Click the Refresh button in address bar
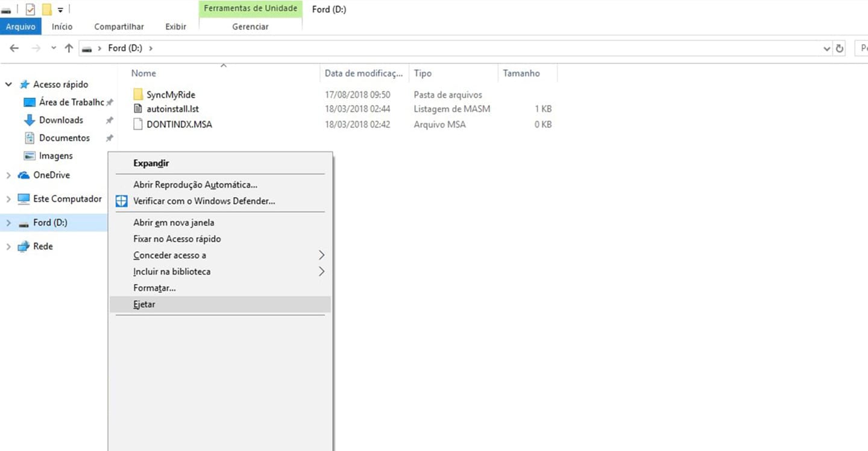This screenshot has width=868, height=451. click(840, 48)
